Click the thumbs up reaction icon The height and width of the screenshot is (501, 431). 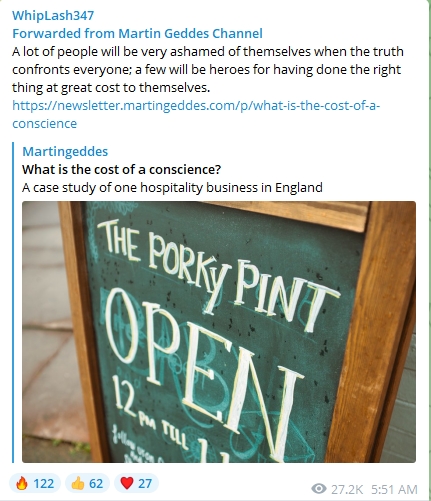(77, 483)
